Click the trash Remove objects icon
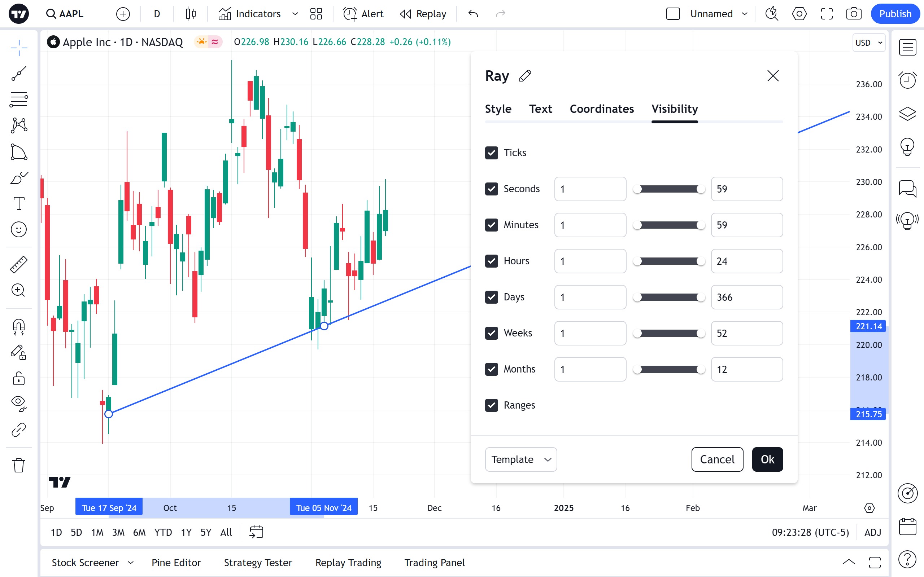 pyautogui.click(x=19, y=465)
